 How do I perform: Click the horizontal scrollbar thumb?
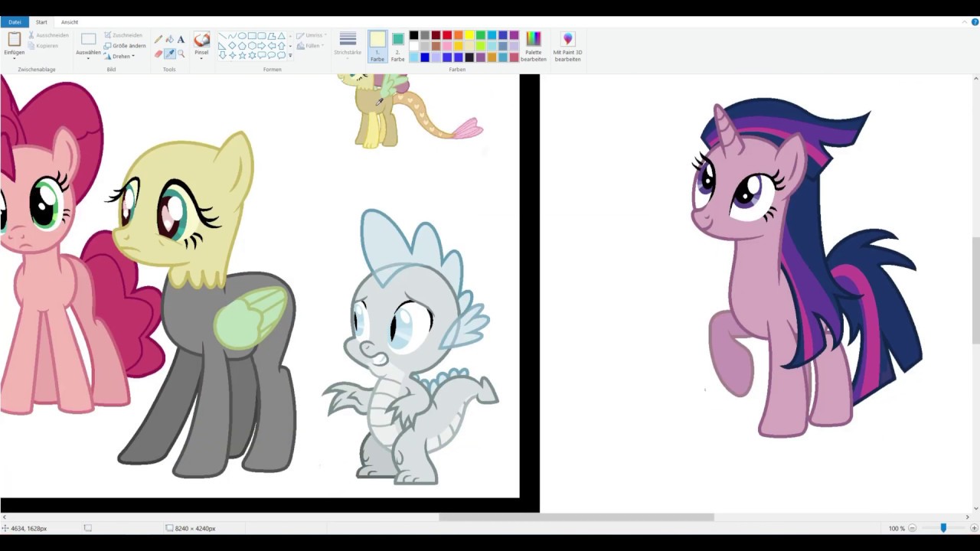point(577,517)
